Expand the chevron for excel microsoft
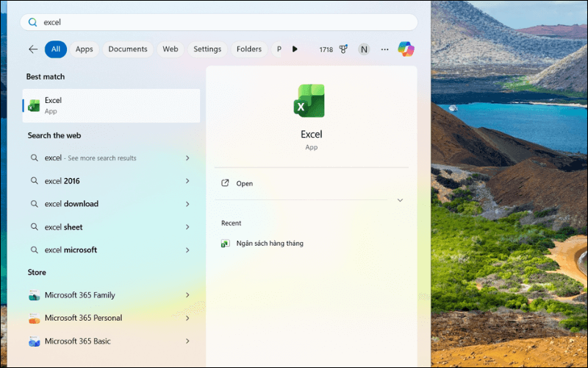The image size is (588, 368). coord(187,250)
